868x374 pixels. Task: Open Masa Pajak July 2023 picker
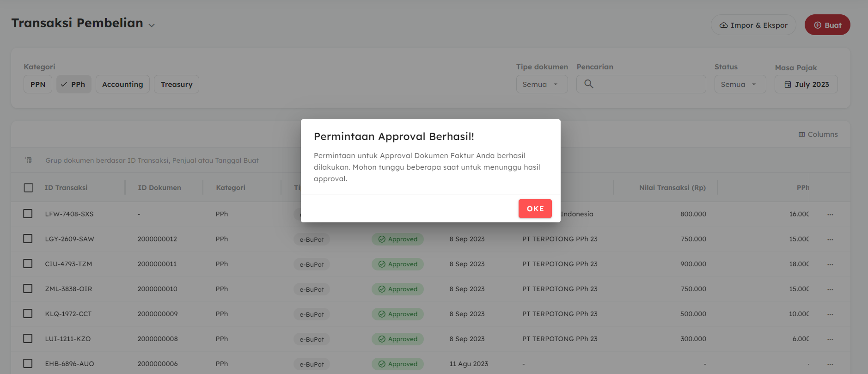806,84
